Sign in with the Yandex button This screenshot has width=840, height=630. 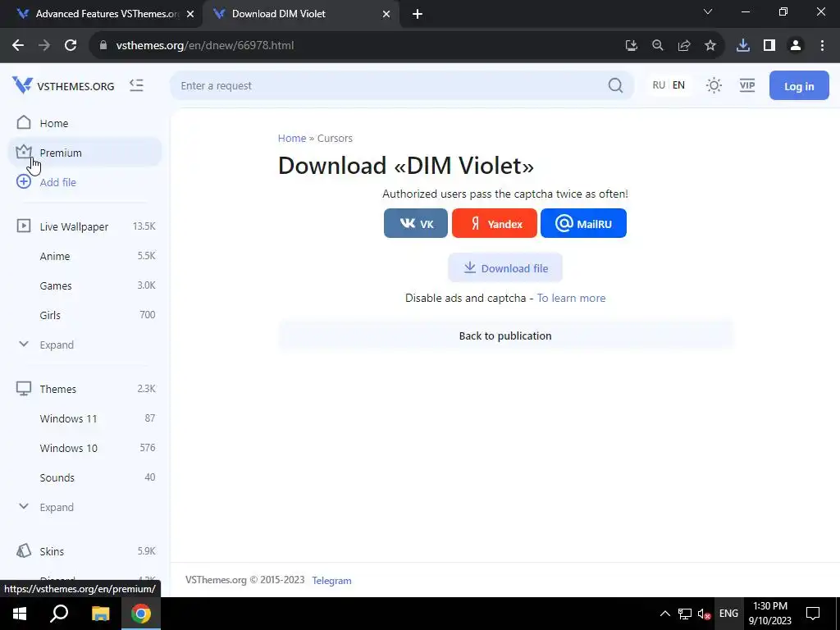coord(495,223)
